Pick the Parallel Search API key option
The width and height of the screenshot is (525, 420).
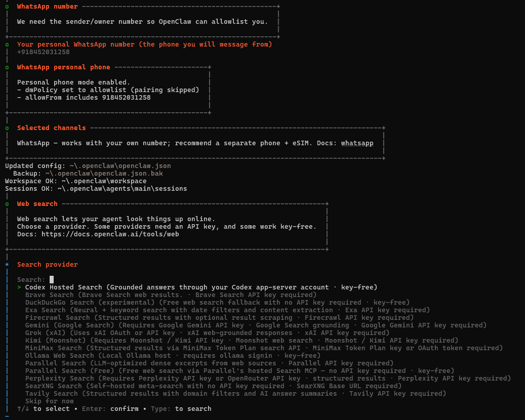(209, 363)
